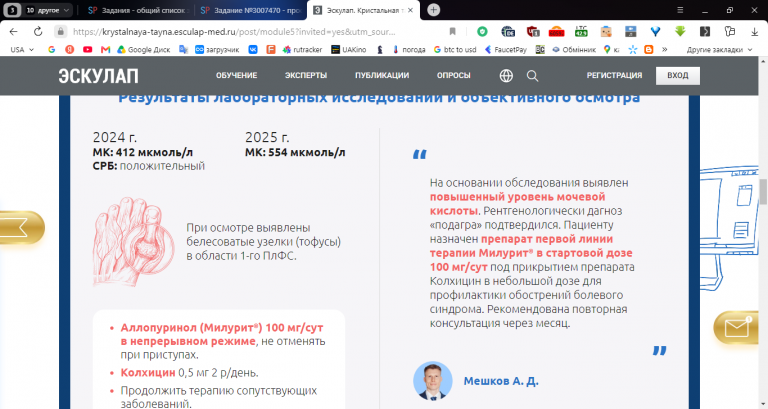
Task: Open Gmail bookmark icon
Action: tap(105, 49)
